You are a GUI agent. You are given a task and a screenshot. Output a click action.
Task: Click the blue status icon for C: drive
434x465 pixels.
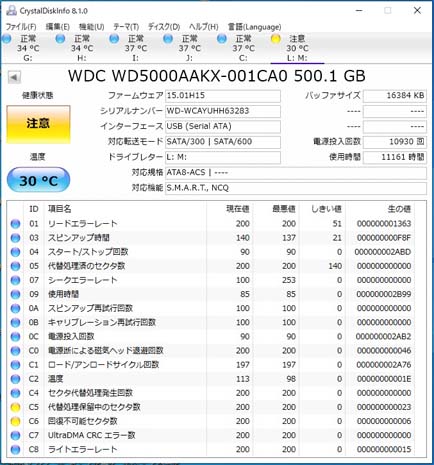(222, 39)
